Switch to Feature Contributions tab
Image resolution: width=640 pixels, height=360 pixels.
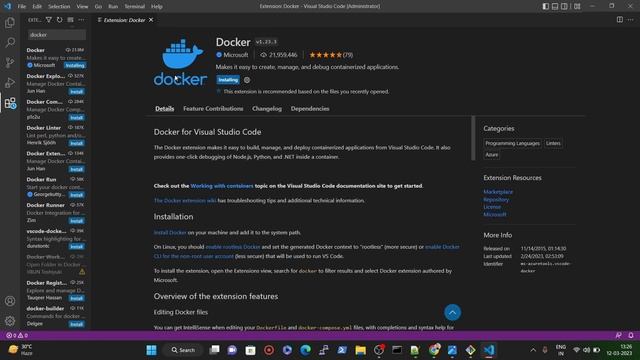tap(213, 109)
